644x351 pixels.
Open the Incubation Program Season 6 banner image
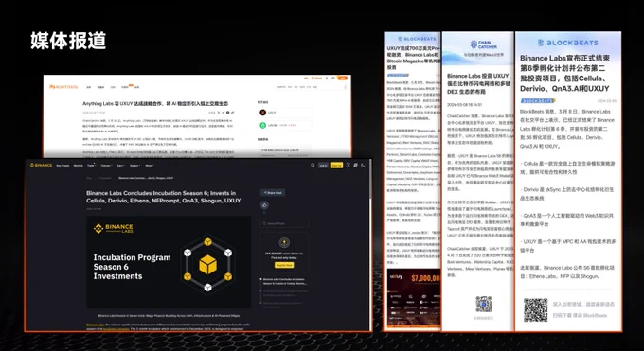click(169, 262)
